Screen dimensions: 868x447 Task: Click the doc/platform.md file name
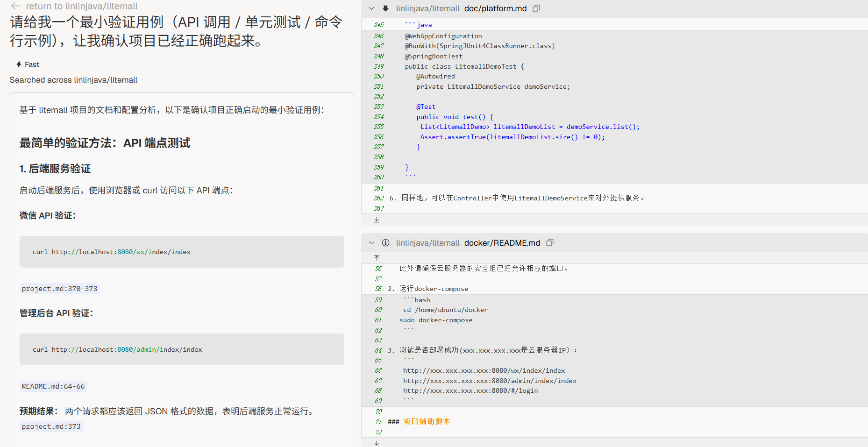pyautogui.click(x=495, y=8)
